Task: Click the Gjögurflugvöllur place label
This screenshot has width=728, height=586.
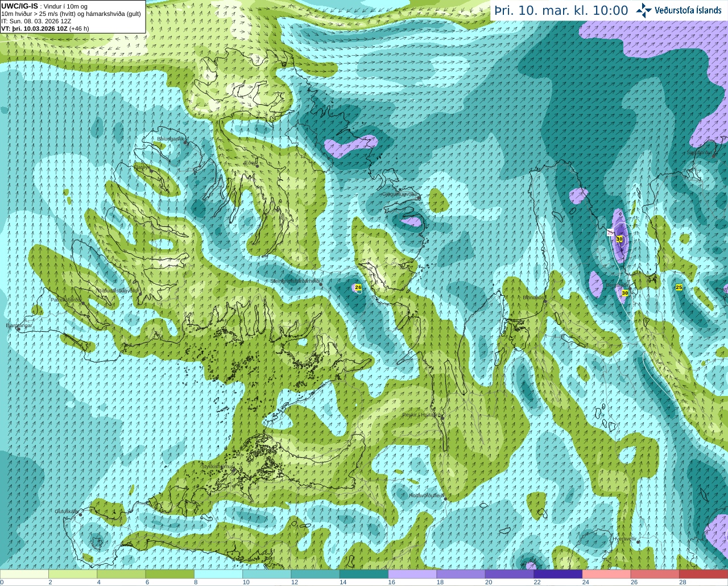Action: [x=400, y=194]
